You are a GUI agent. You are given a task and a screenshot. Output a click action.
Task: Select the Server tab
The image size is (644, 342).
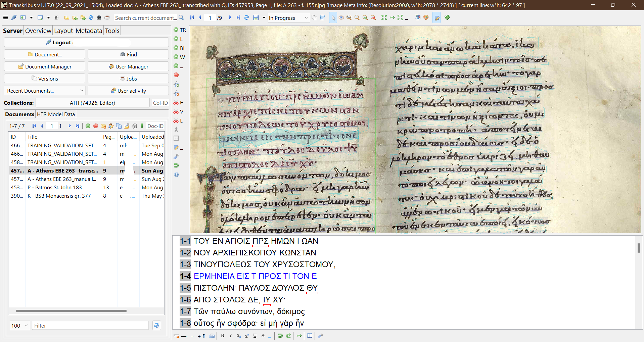(13, 31)
